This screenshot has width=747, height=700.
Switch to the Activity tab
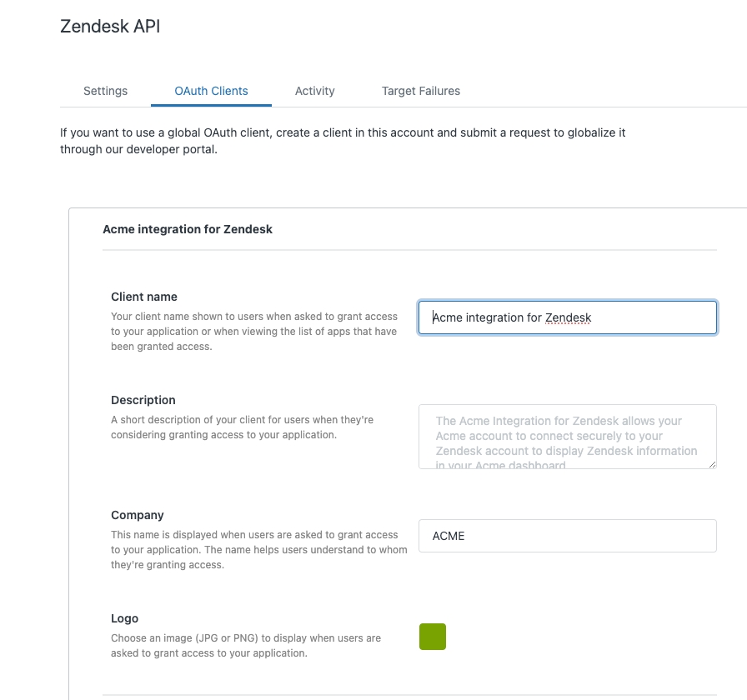314,91
